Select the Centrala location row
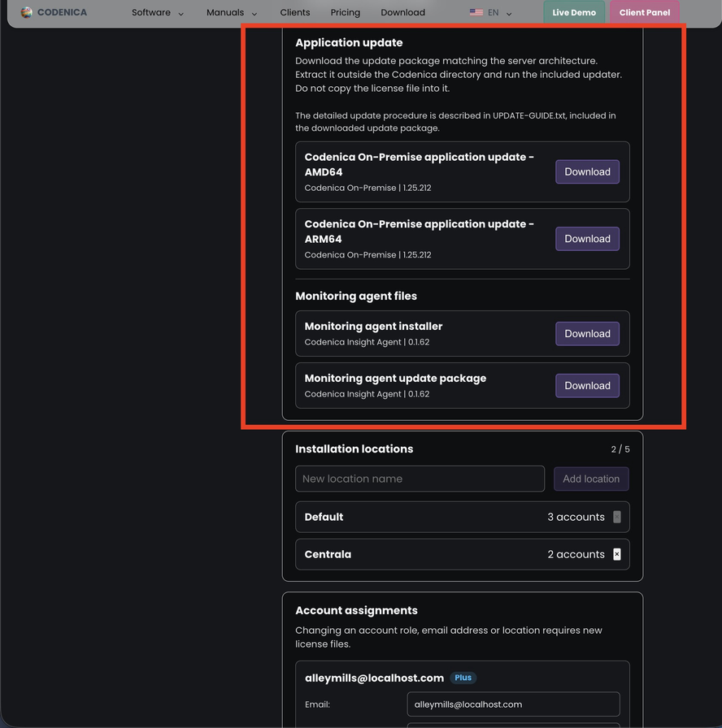Screen dimensions: 722x728 tap(463, 554)
